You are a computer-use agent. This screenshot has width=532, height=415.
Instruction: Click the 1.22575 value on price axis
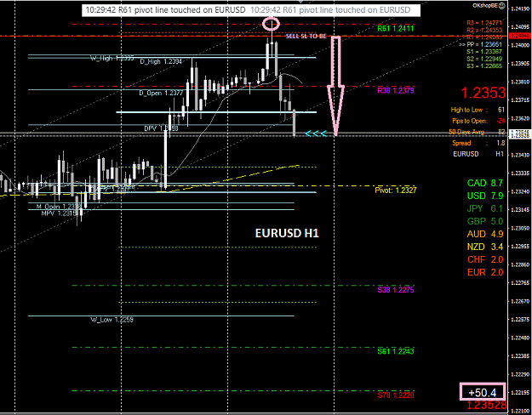coord(520,320)
